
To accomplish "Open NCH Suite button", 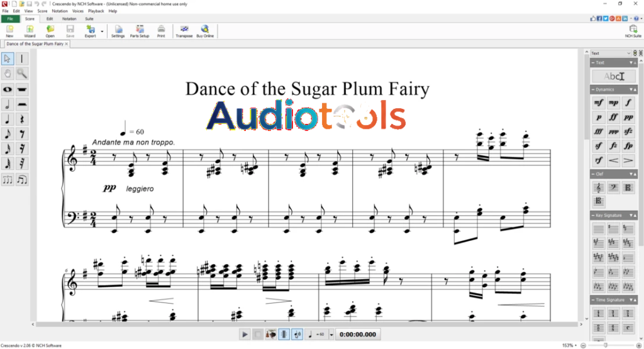I will click(633, 31).
